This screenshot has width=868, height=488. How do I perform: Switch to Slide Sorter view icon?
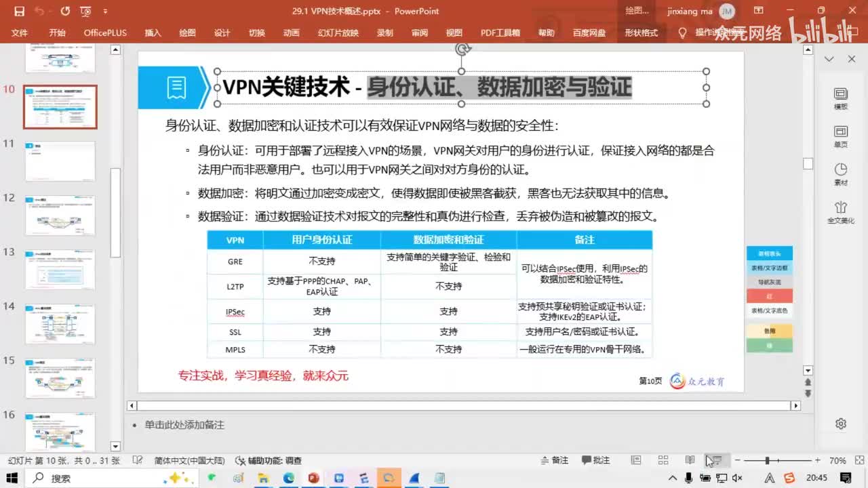[663, 460]
